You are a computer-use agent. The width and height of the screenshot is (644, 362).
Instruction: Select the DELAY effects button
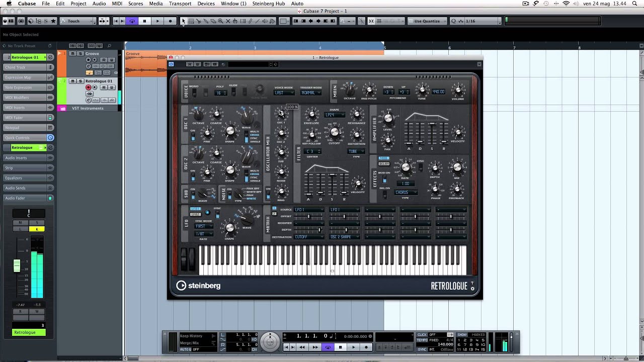384,163
